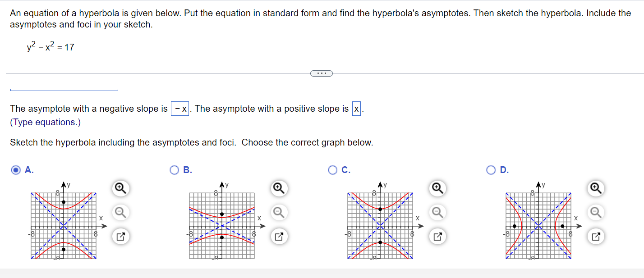
Task: Zoom out on graph D
Action: [595, 212]
